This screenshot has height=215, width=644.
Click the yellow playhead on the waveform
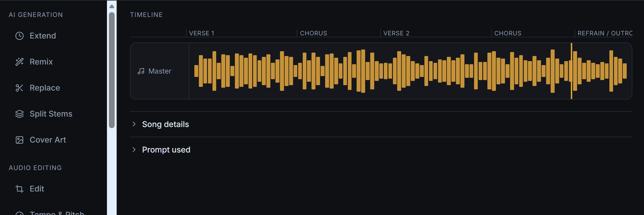pyautogui.click(x=572, y=71)
